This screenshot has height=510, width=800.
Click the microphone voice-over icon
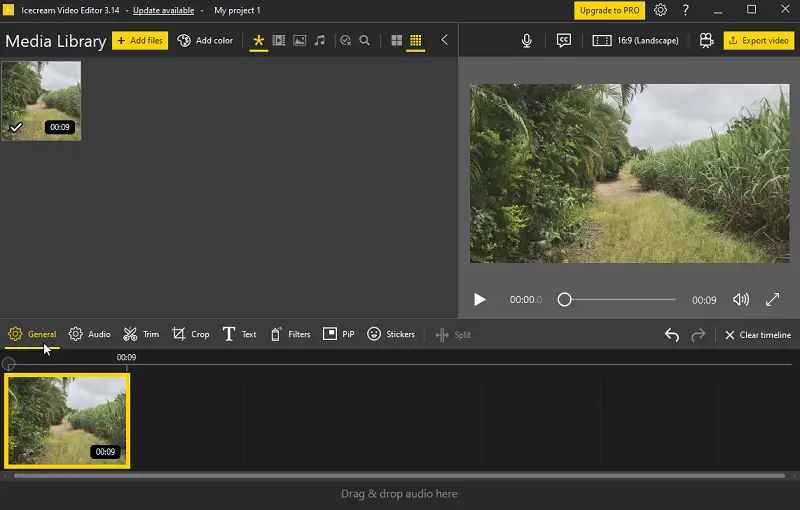(x=527, y=41)
